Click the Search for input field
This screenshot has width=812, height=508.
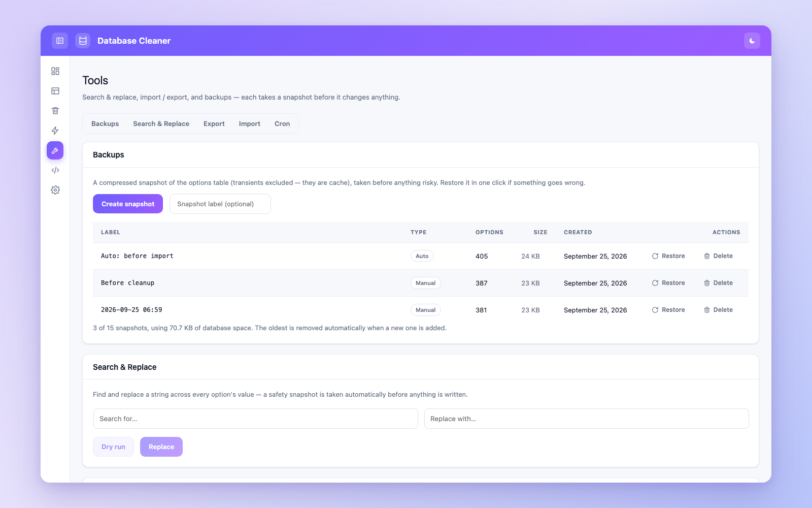256,419
